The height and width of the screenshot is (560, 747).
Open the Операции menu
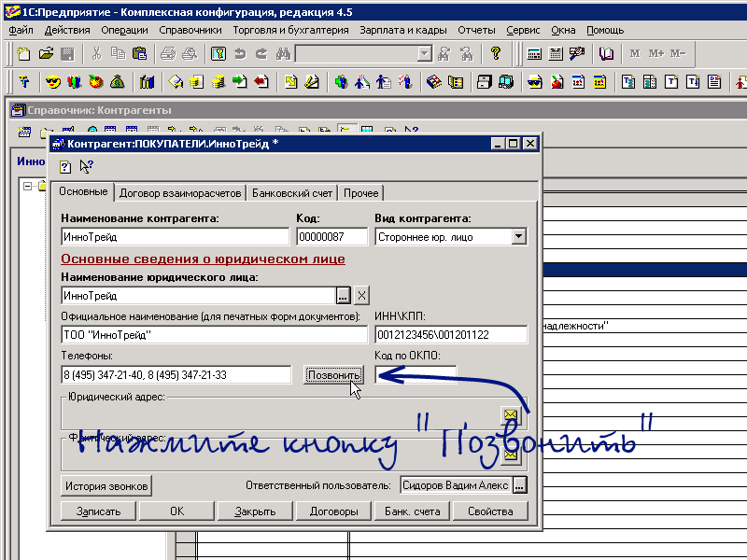coord(124,30)
